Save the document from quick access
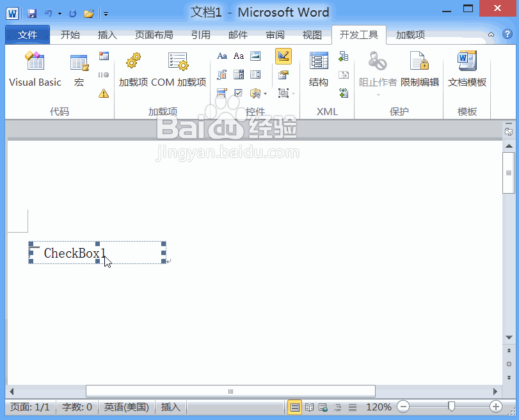The width and height of the screenshot is (519, 420). point(32,13)
